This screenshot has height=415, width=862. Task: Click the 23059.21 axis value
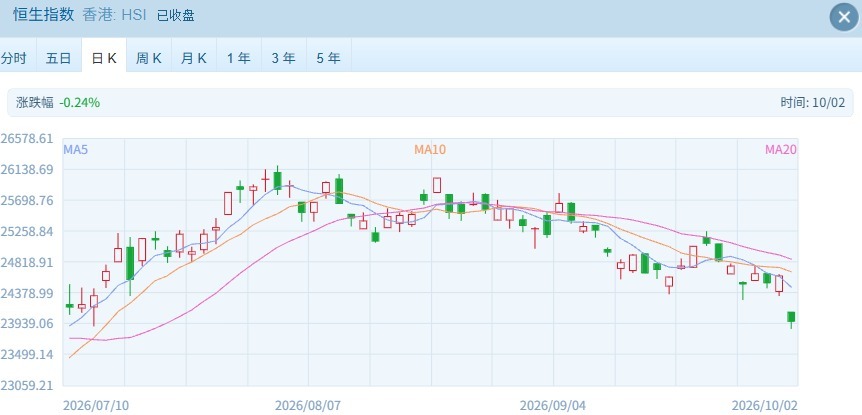click(27, 385)
